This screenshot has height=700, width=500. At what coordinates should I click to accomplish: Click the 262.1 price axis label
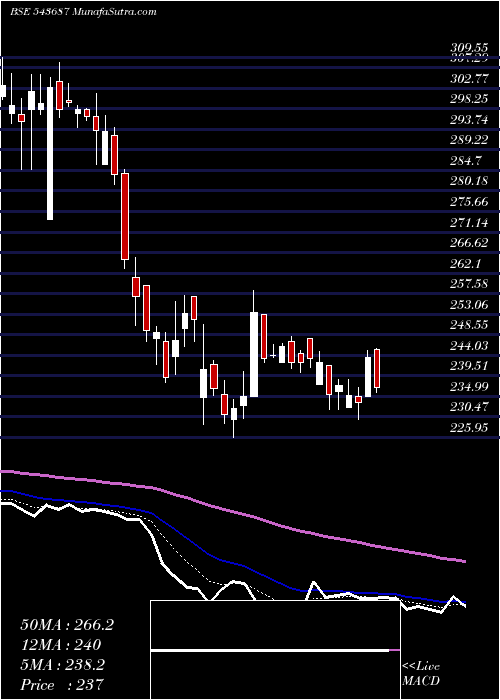coord(466,263)
